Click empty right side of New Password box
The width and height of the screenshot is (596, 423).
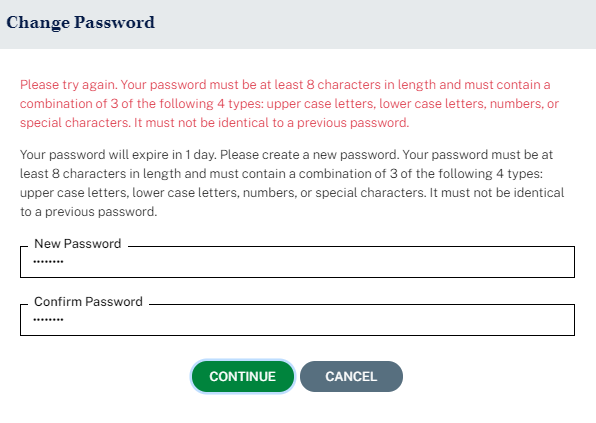pyautogui.click(x=456, y=262)
